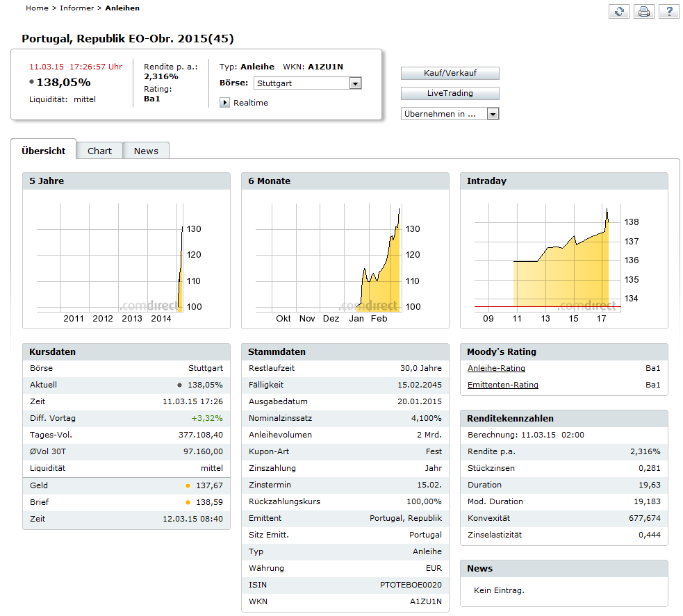Screen dimensions: 683x616
Task: Select the Übersicht tab
Action: point(44,151)
